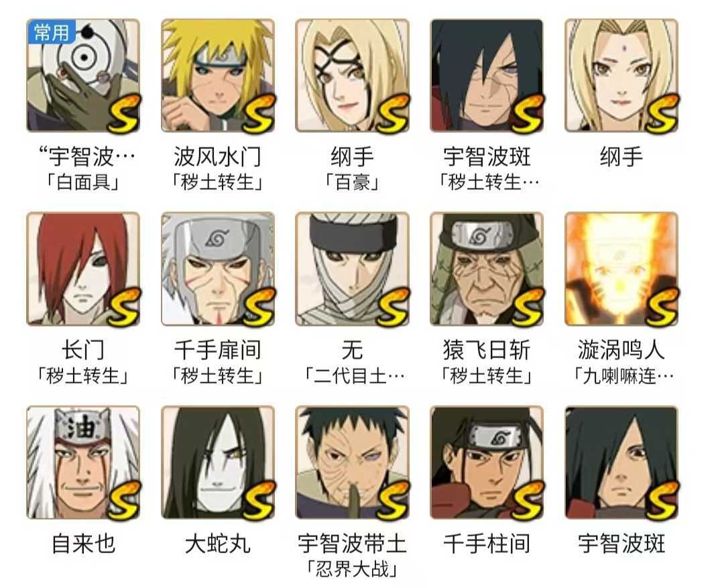The height and width of the screenshot is (588, 716).
Task: Choose 千手扉间 「秽土转生」 portrait
Action: coord(218,269)
